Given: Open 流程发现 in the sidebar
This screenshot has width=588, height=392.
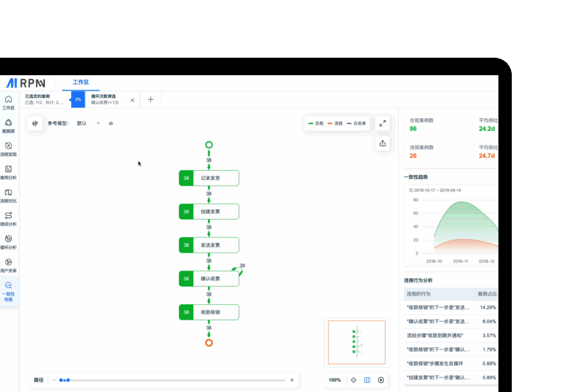Looking at the screenshot, I should (8, 149).
